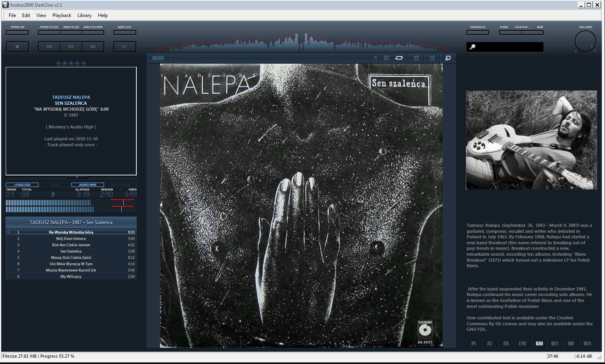Switch to the RES panel tab
Image resolution: width=605 pixels, height=364 pixels.
tap(587, 343)
